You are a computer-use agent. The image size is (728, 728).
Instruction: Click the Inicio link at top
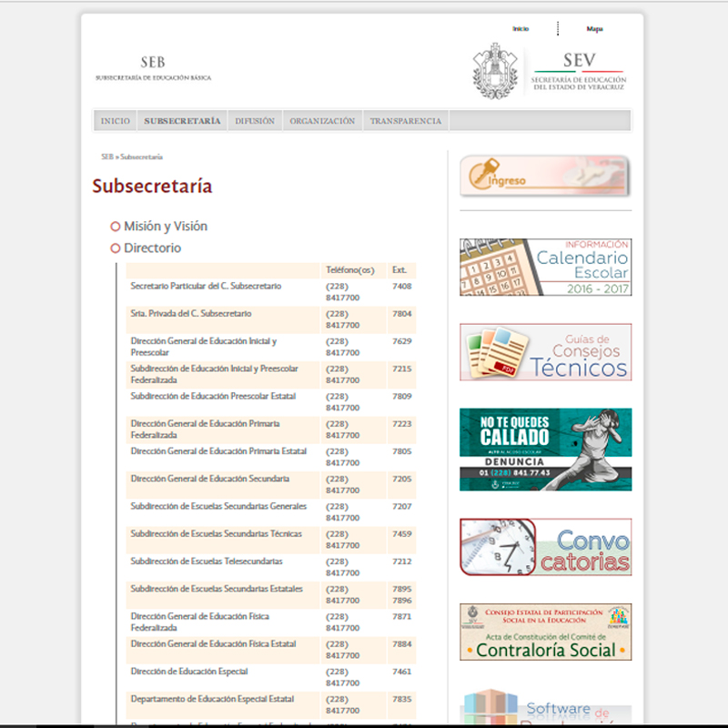coord(521,29)
